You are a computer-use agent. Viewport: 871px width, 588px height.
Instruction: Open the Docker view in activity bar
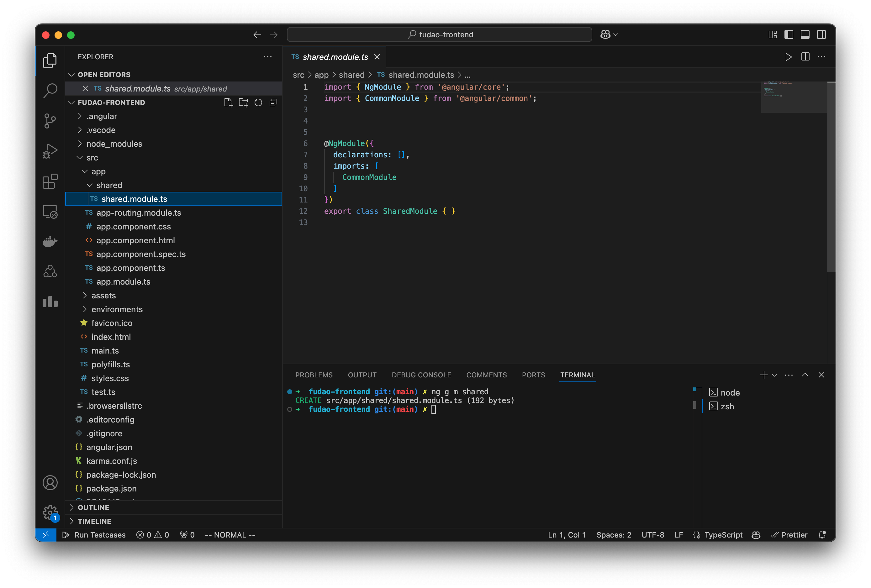click(50, 242)
